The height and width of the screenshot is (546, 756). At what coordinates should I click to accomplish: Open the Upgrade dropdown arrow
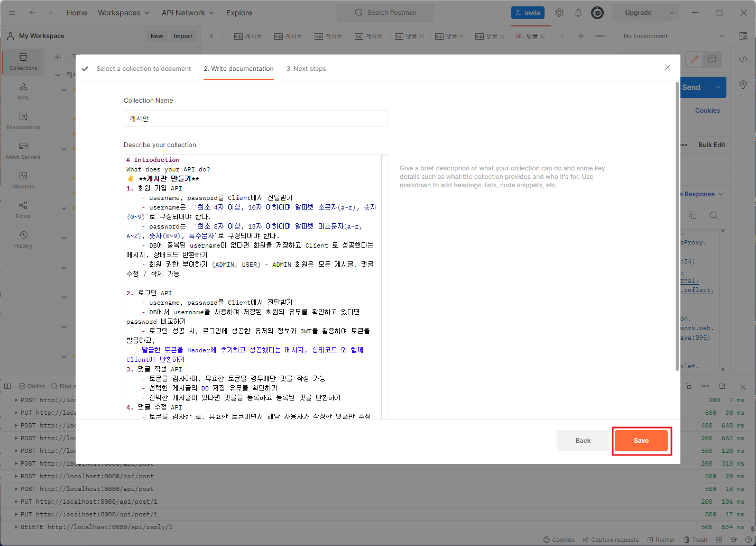[x=672, y=13]
